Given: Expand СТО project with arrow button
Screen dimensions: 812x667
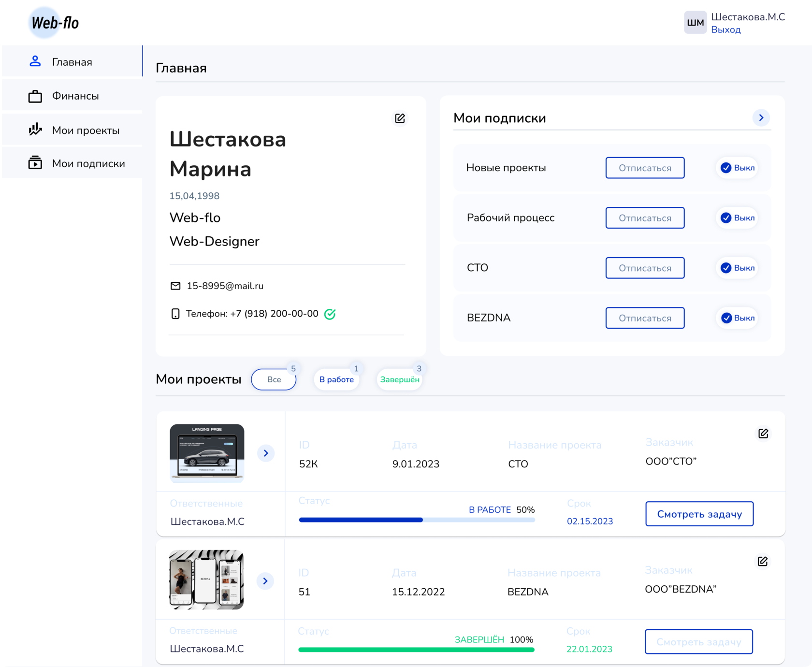Looking at the screenshot, I should tap(266, 453).
